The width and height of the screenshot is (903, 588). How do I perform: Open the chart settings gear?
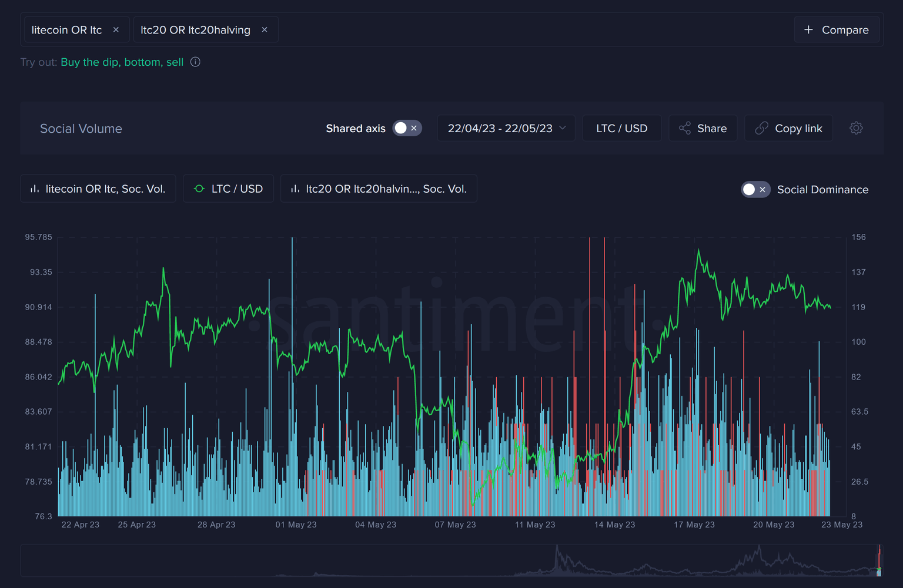[x=856, y=128]
